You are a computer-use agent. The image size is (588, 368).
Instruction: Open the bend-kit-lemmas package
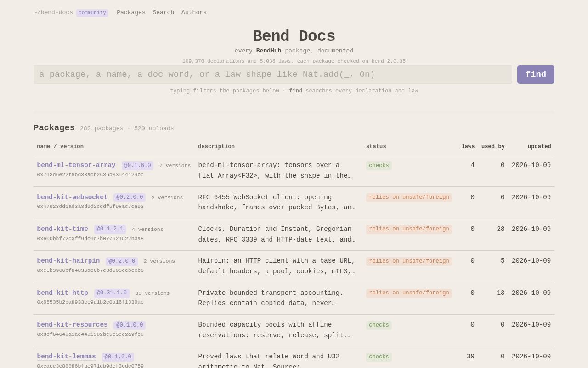pos(67,356)
